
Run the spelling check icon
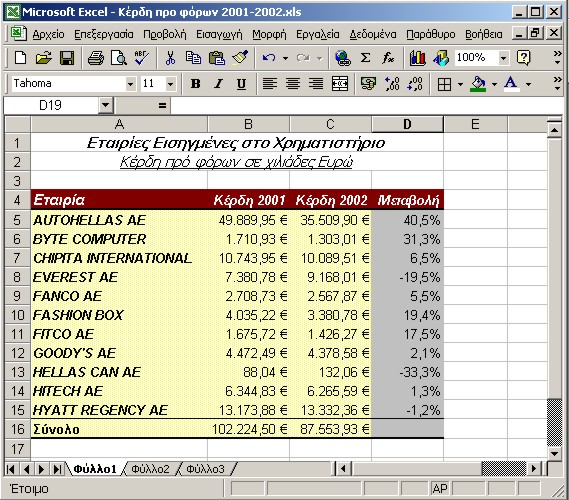tap(142, 58)
